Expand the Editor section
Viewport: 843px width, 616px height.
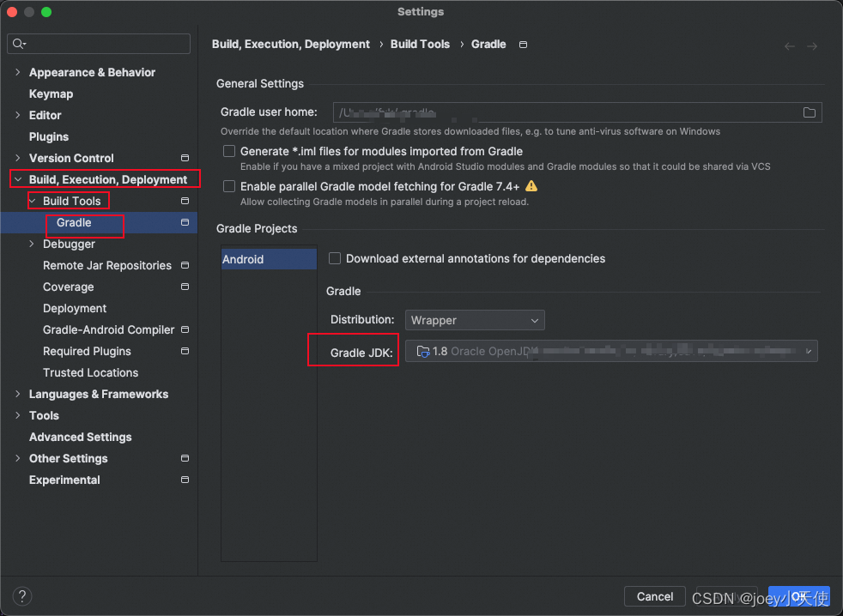tap(18, 115)
